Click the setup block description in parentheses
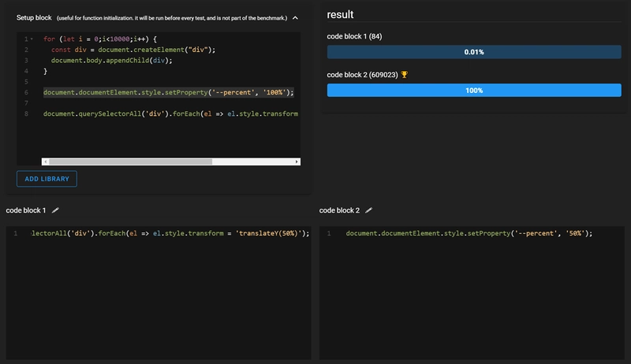The height and width of the screenshot is (364, 631). (x=172, y=18)
